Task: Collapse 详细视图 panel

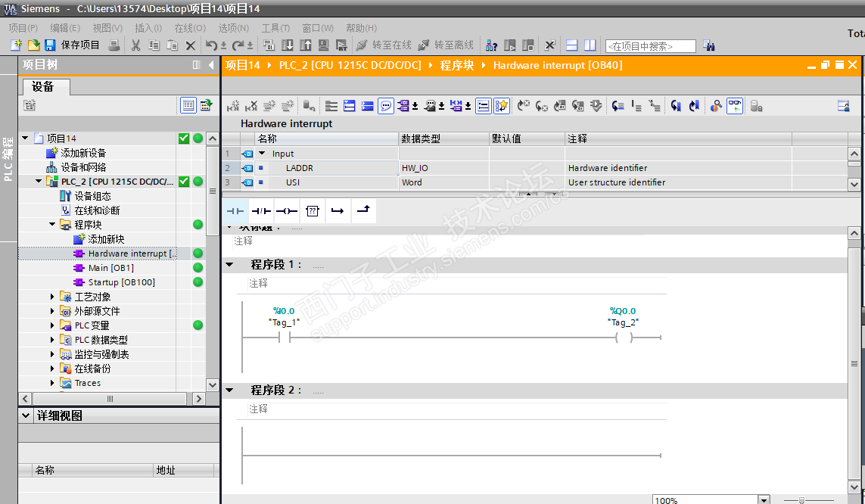Action: click(26, 415)
